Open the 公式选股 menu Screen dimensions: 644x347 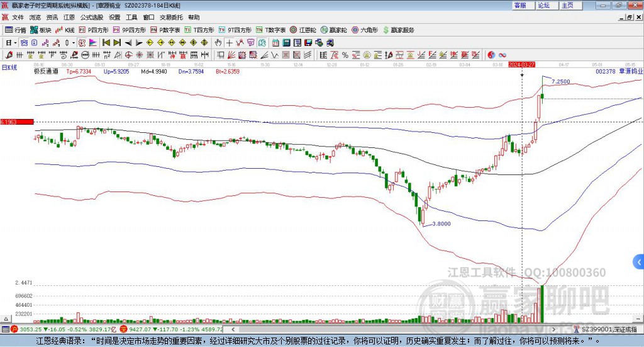(x=92, y=17)
